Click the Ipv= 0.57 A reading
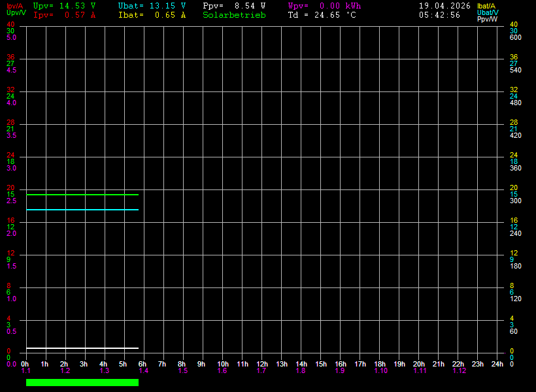 (x=64, y=15)
